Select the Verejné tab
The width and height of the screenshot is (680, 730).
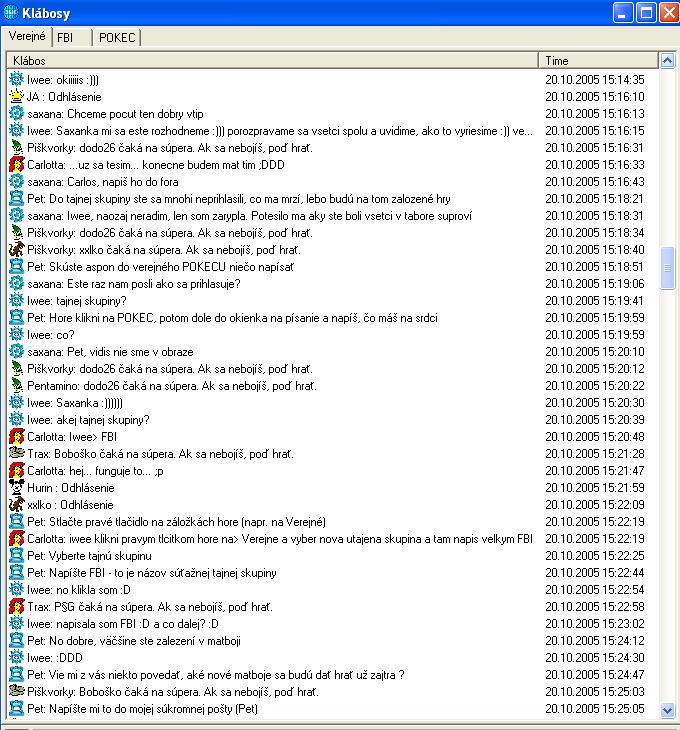(27, 36)
